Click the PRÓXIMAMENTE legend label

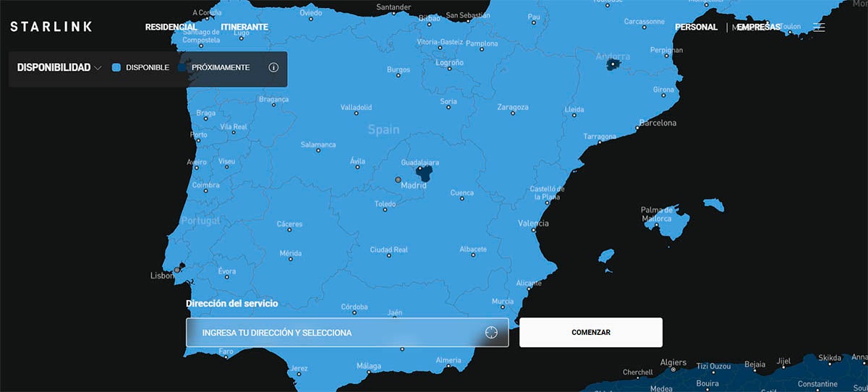[x=221, y=67]
